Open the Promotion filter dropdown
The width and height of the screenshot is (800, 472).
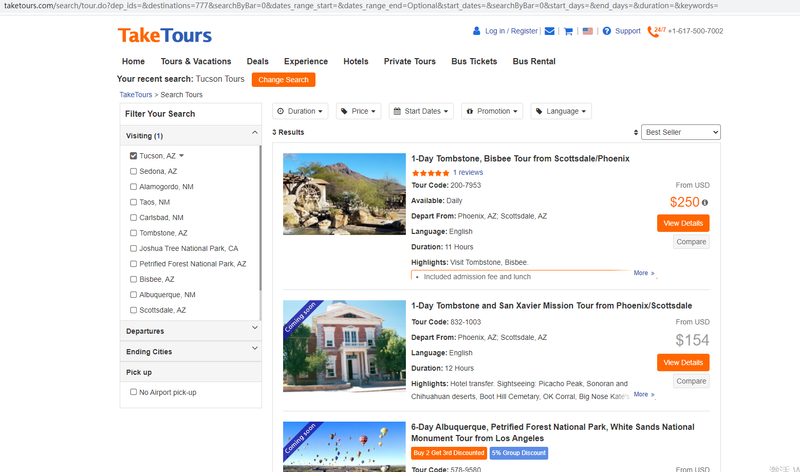coord(492,111)
